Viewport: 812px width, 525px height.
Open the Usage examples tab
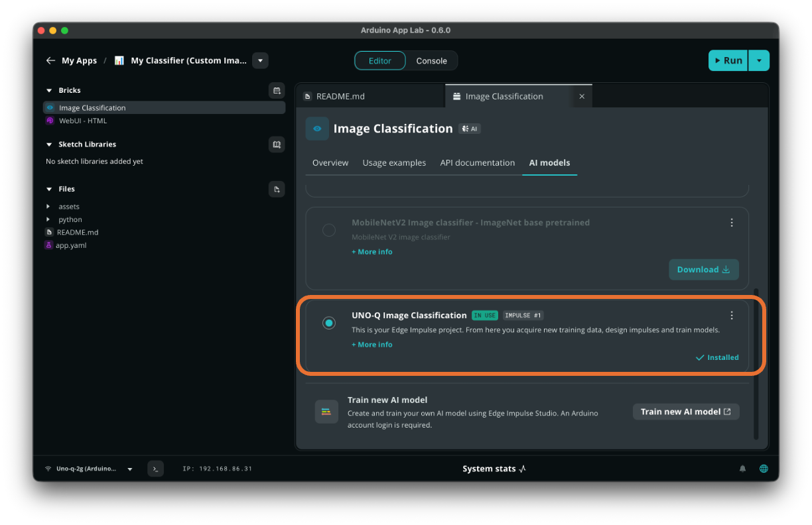(x=394, y=162)
